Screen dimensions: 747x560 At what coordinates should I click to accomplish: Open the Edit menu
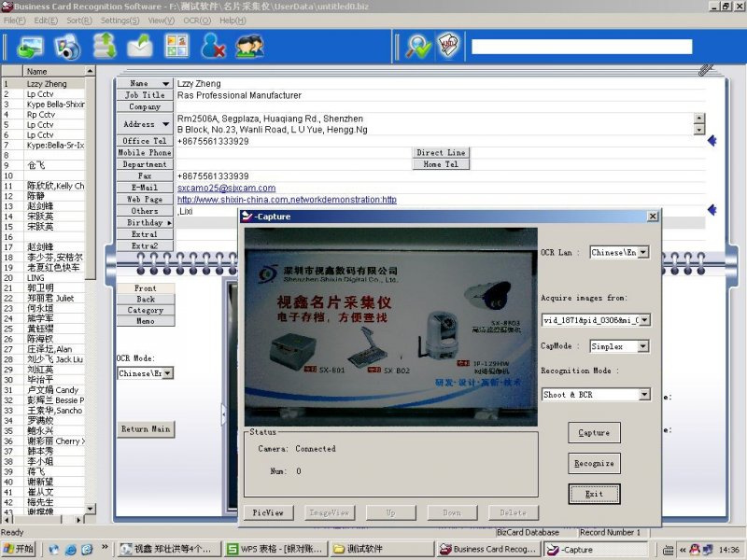pos(46,21)
